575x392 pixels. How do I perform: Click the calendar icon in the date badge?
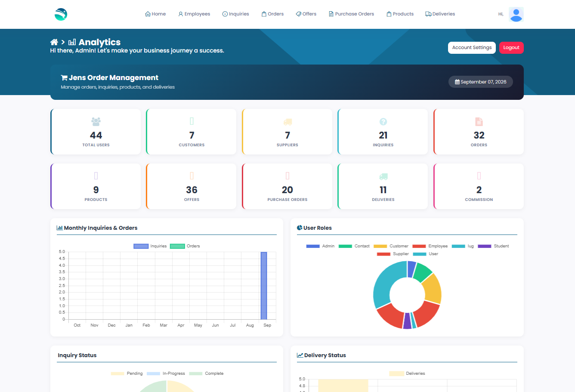point(457,82)
